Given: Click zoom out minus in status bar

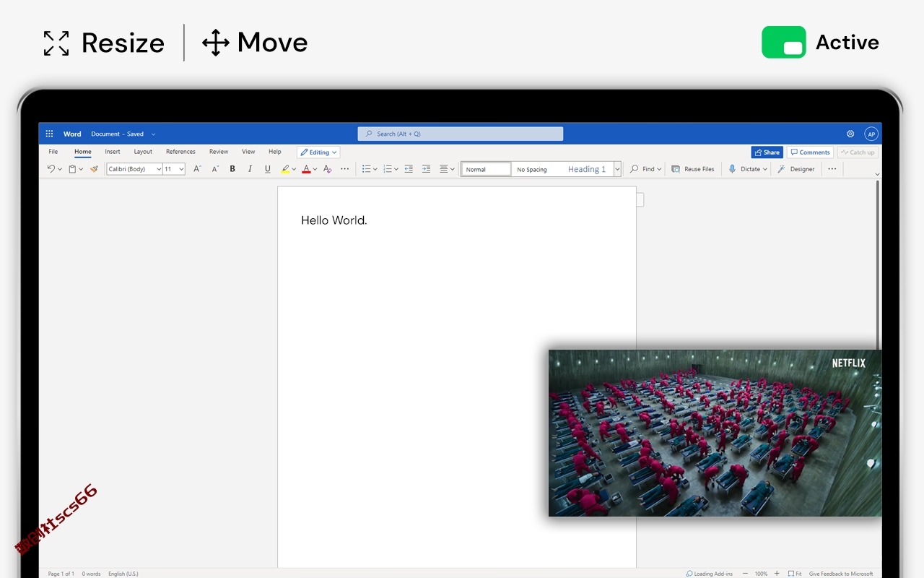Looking at the screenshot, I should coord(745,574).
